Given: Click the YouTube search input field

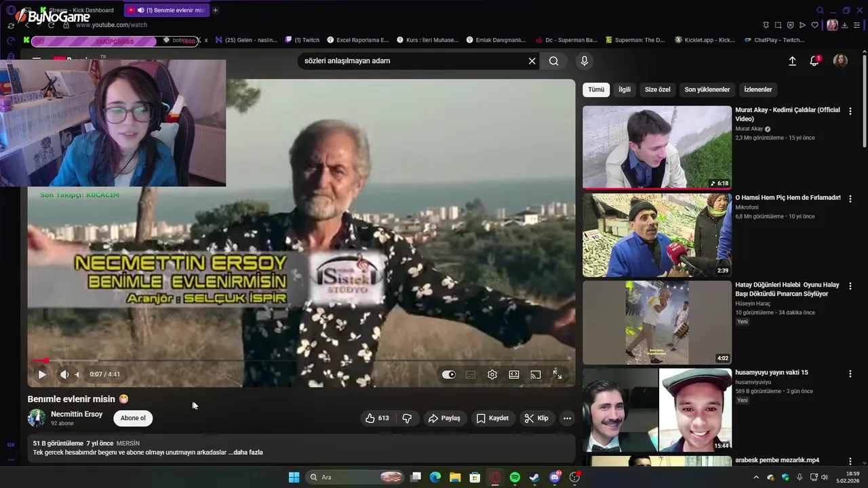Looking at the screenshot, I should (x=412, y=61).
